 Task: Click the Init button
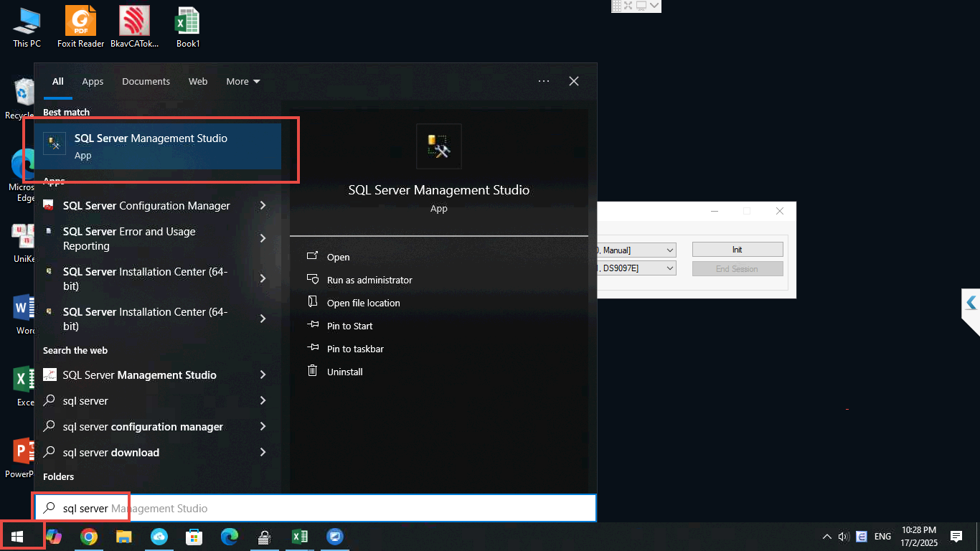pyautogui.click(x=737, y=250)
